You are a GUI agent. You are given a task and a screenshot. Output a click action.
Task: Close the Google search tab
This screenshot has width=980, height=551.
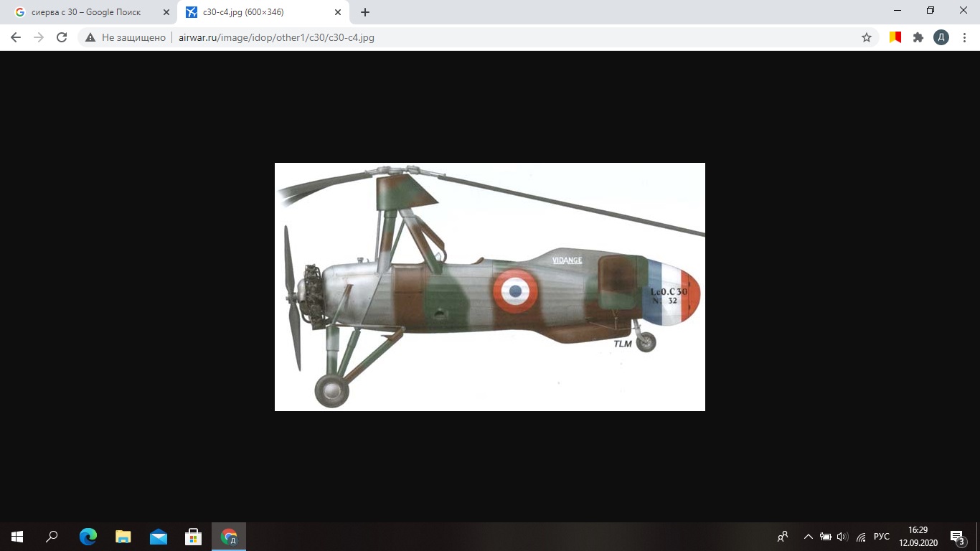166,12
